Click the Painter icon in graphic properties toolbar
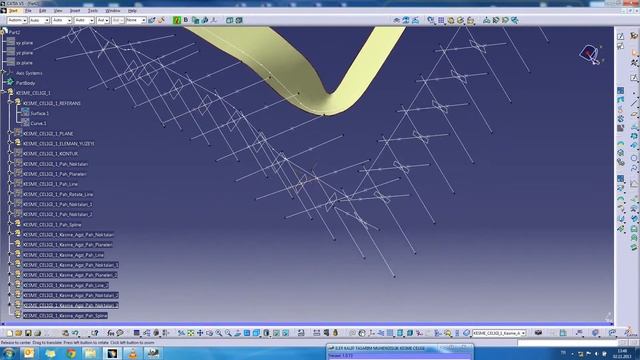640x360 pixels. 161,20
